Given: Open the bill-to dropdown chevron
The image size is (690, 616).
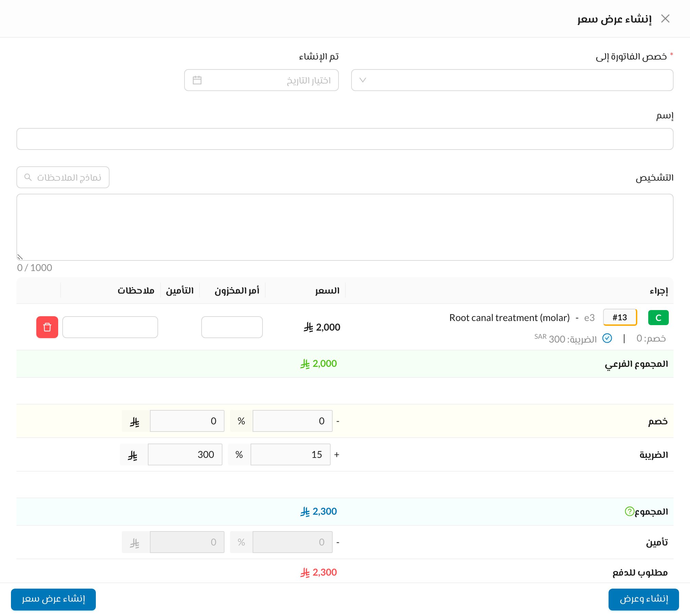Looking at the screenshot, I should coord(363,80).
